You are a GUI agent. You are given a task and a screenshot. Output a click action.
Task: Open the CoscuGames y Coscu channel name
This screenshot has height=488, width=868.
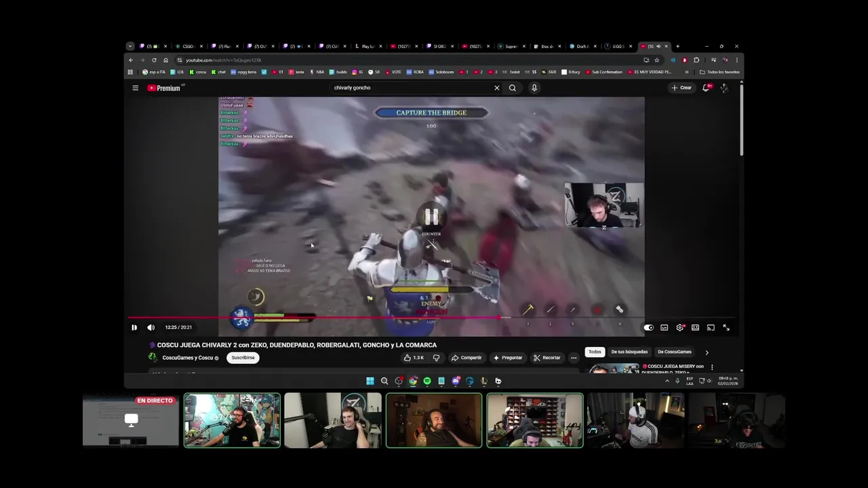(188, 358)
